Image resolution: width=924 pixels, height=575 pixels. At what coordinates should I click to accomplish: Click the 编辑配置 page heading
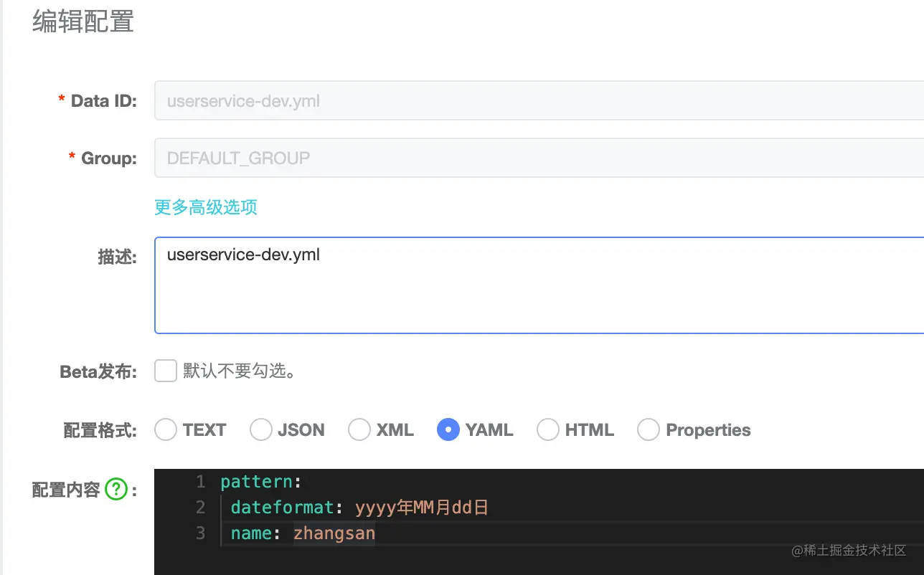83,22
